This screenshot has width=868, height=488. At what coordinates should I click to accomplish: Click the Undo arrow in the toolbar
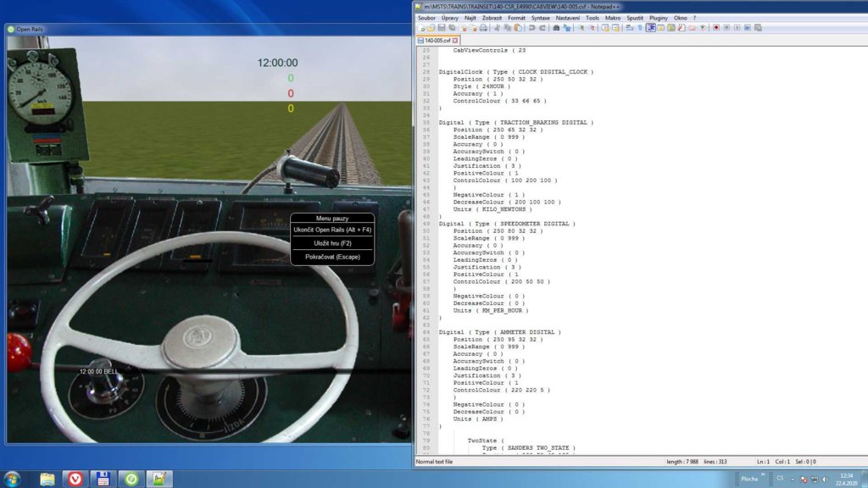click(x=531, y=28)
